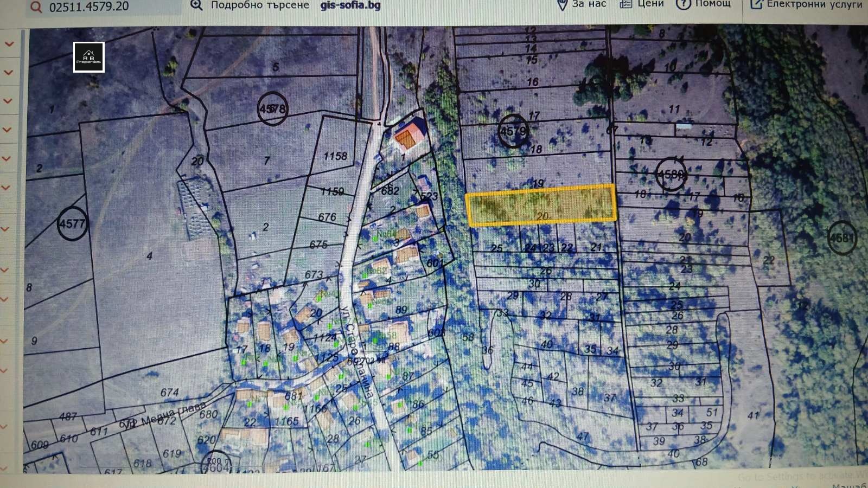Click the question mark icon for Помощ
This screenshot has height=488, width=868.
(682, 4)
